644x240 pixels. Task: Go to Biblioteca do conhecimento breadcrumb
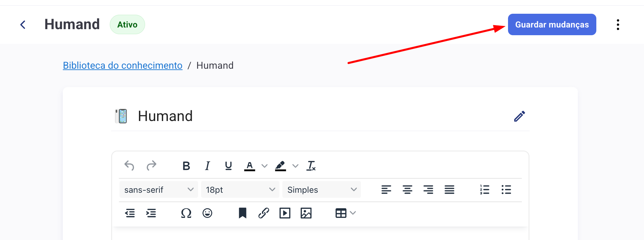pos(123,65)
